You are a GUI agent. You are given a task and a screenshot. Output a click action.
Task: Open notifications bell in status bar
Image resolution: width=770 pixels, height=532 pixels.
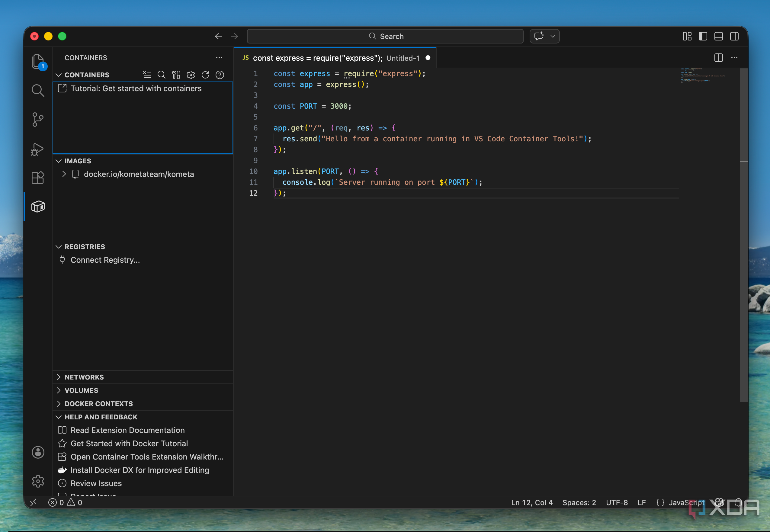pyautogui.click(x=739, y=502)
